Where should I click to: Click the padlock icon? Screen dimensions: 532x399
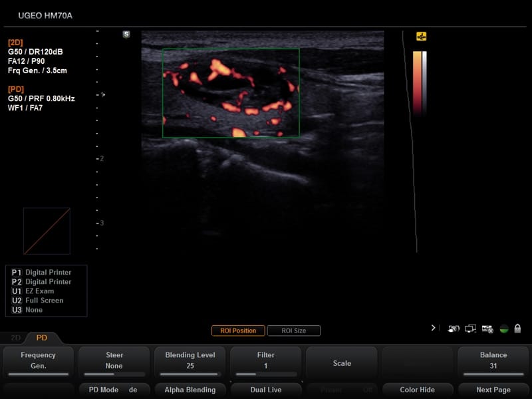point(517,329)
